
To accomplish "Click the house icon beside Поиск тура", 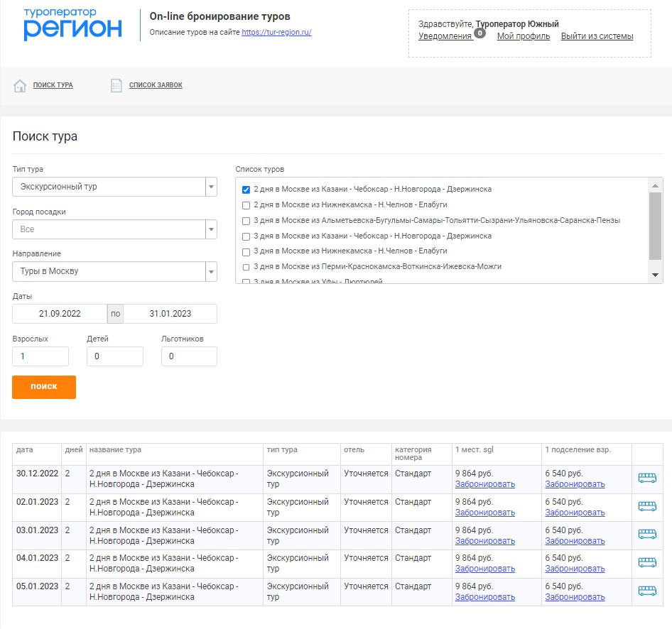I will pos(20,86).
